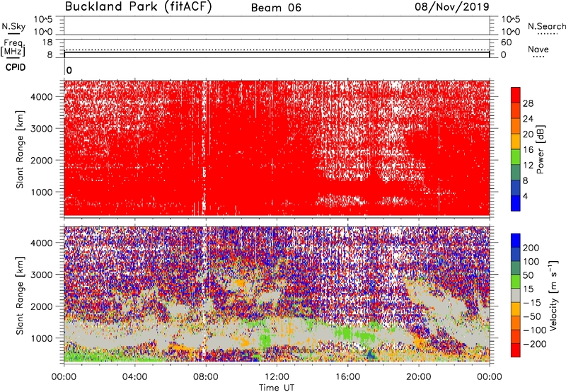The image size is (566, 392).
Task: Click '1000' on the velocity panel range axis
Action: [x=42, y=338]
